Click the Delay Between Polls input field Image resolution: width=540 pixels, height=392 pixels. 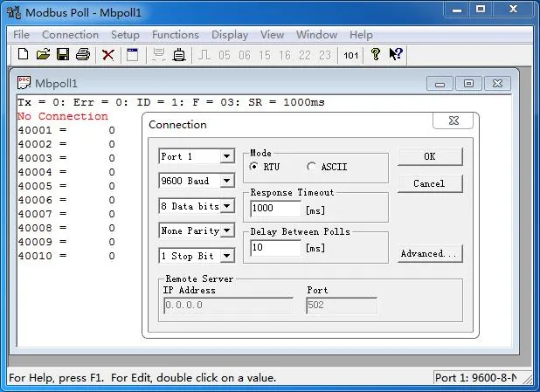(275, 247)
